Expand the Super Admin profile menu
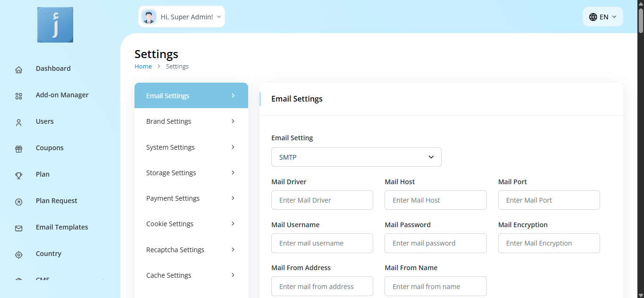 pyautogui.click(x=182, y=17)
